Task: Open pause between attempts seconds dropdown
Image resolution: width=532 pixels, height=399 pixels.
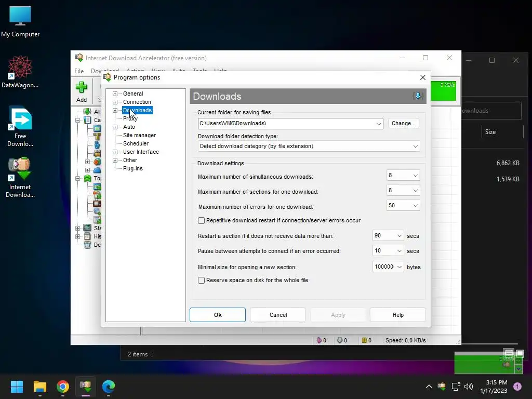Action: 400,251
